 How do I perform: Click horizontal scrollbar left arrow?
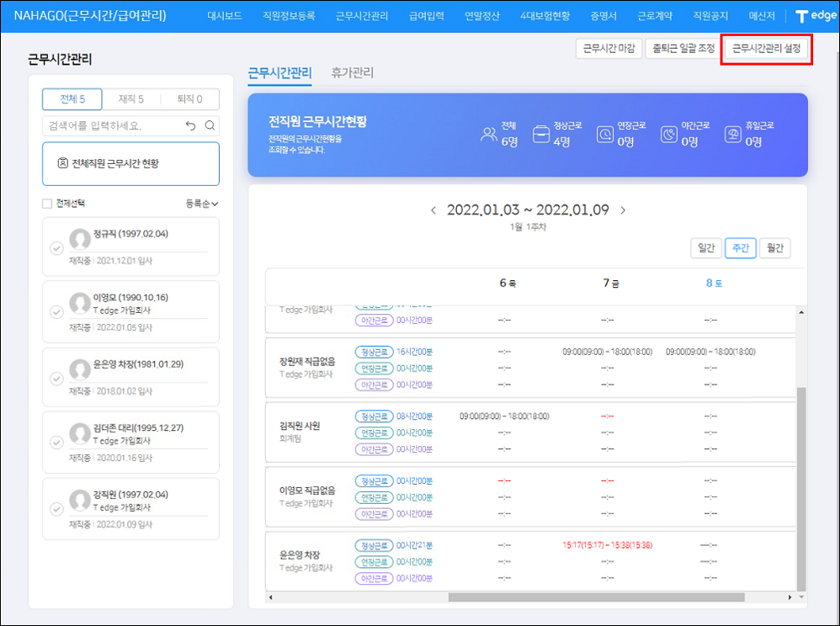coord(270,597)
